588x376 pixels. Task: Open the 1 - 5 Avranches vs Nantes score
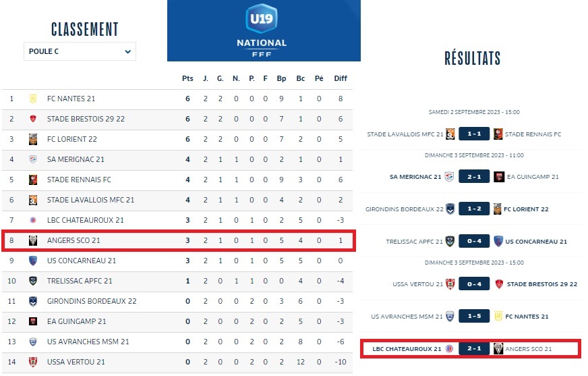click(474, 316)
